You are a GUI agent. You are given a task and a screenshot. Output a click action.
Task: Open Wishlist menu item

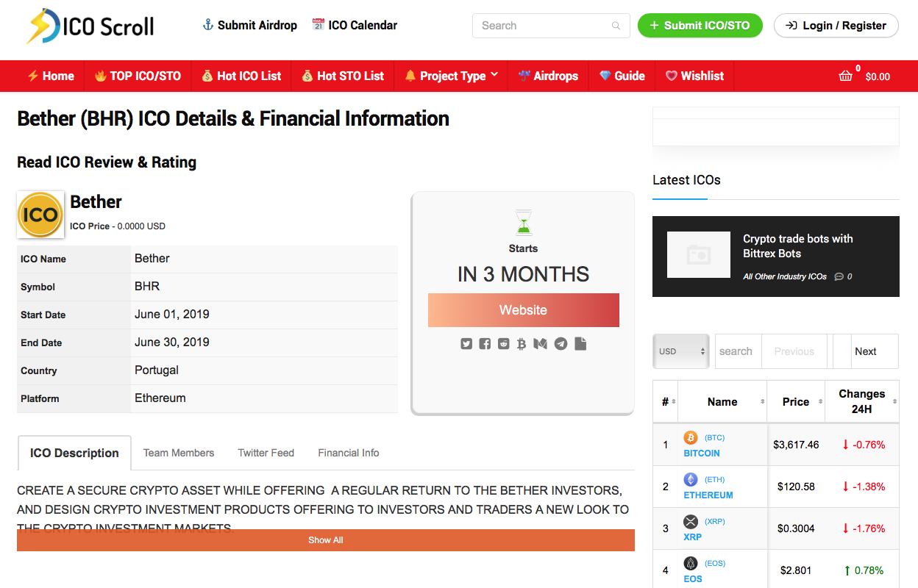(694, 76)
